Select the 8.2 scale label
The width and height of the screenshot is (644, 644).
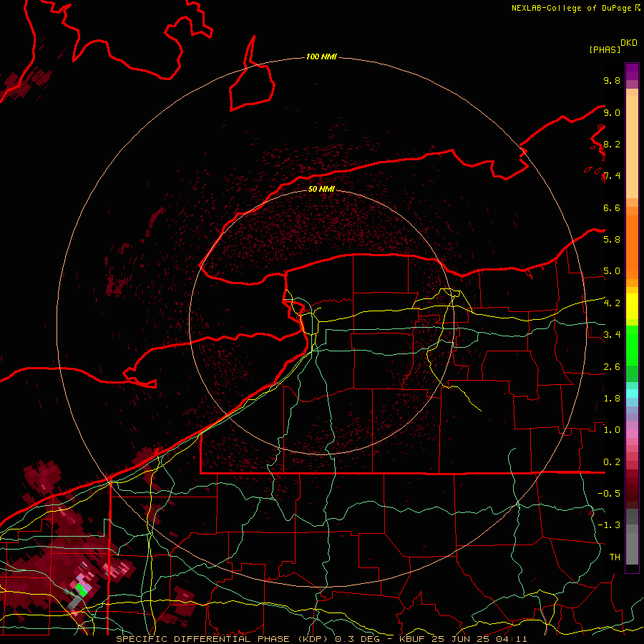pos(612,144)
